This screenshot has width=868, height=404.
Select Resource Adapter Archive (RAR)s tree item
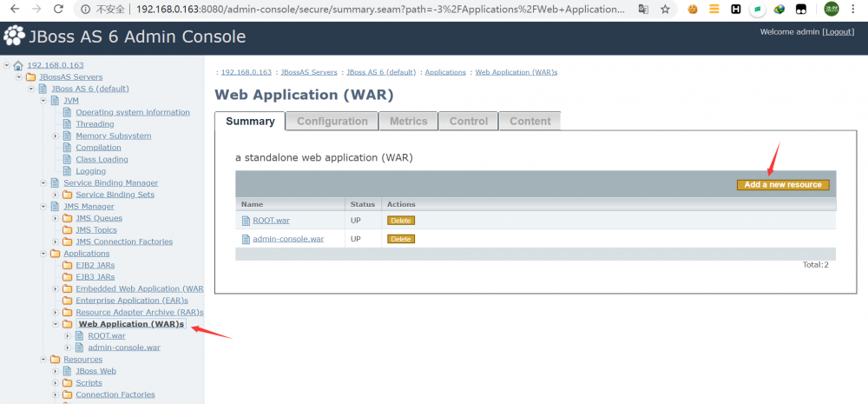pyautogui.click(x=140, y=312)
